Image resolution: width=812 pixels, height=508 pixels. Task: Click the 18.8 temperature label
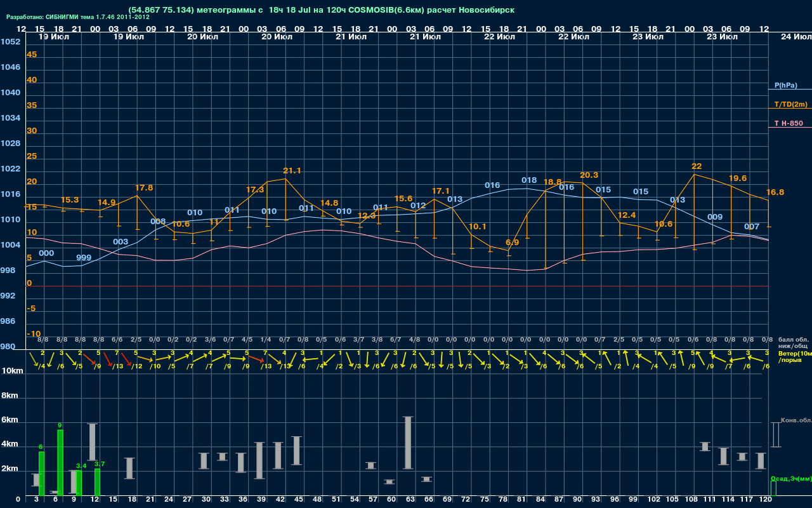point(553,182)
